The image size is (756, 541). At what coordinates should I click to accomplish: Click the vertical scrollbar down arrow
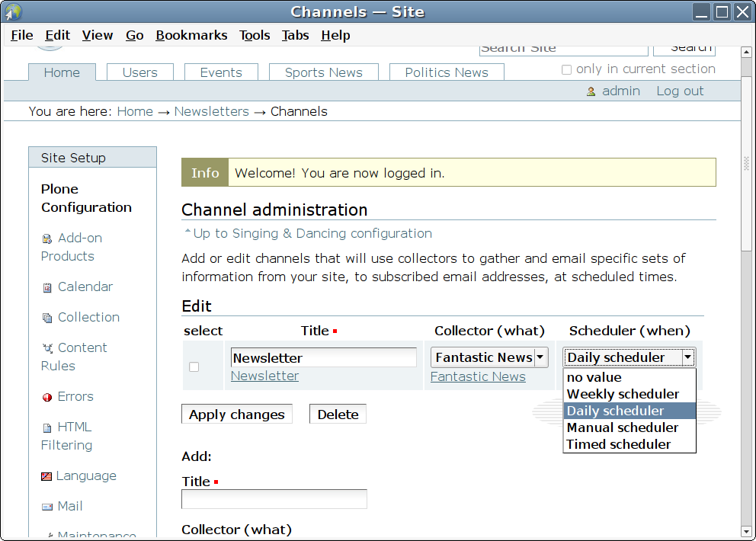pos(747,531)
